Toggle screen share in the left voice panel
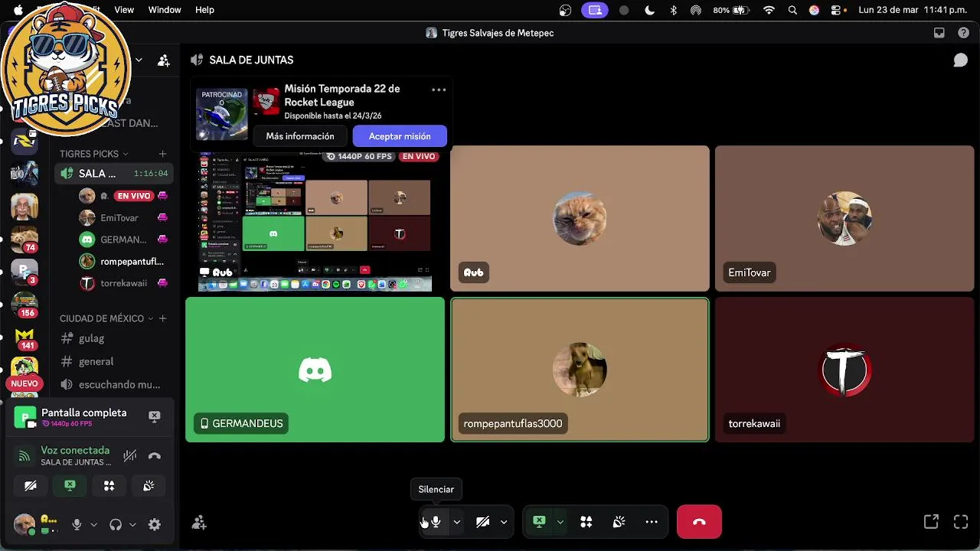Viewport: 980px width, 551px height. [x=70, y=486]
